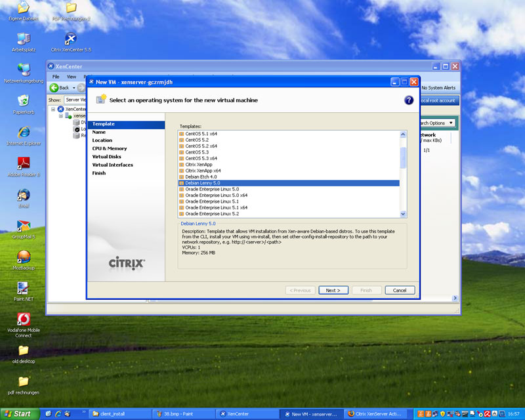
Task: Open PDF Rechnungen desktop folder icon
Action: [x=71, y=7]
